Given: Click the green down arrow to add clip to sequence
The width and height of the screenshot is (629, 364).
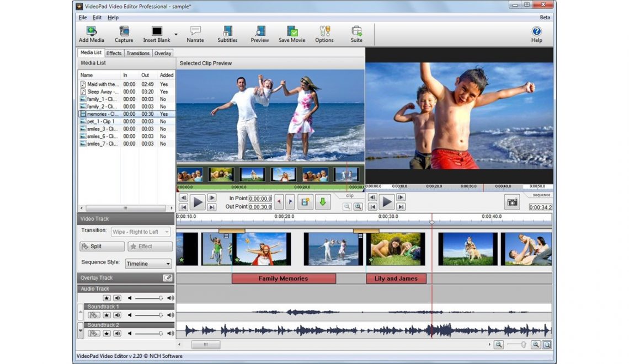Looking at the screenshot, I should coord(322,202).
